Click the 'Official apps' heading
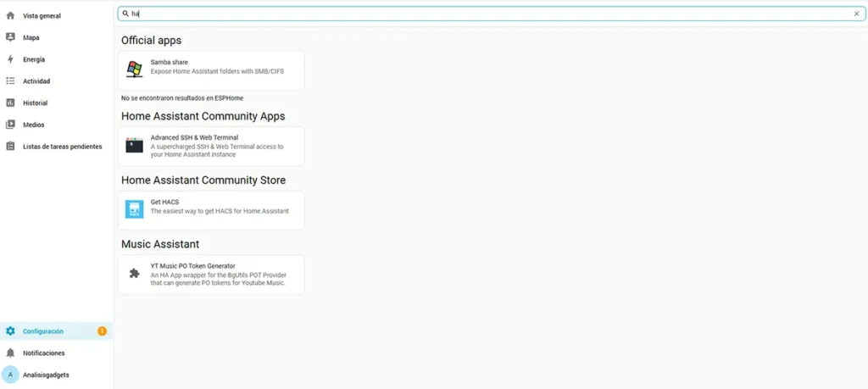Image resolution: width=868 pixels, height=389 pixels. coord(151,41)
